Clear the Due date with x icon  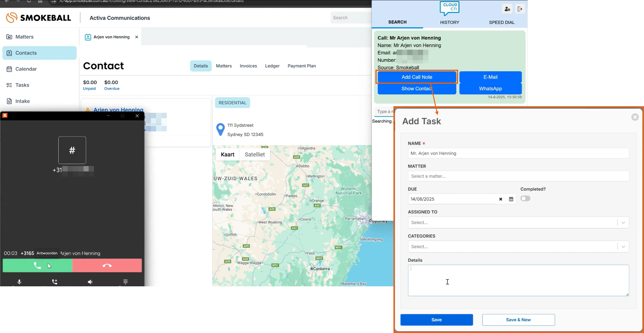[500, 199]
